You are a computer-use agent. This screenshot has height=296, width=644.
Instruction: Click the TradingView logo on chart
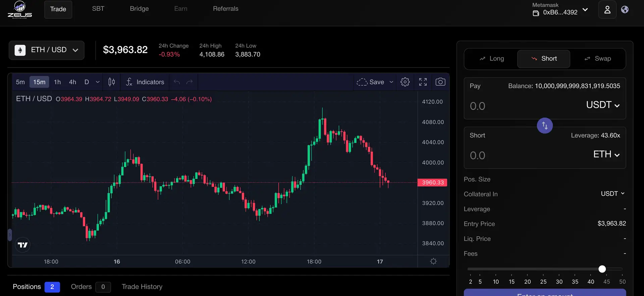coord(23,245)
